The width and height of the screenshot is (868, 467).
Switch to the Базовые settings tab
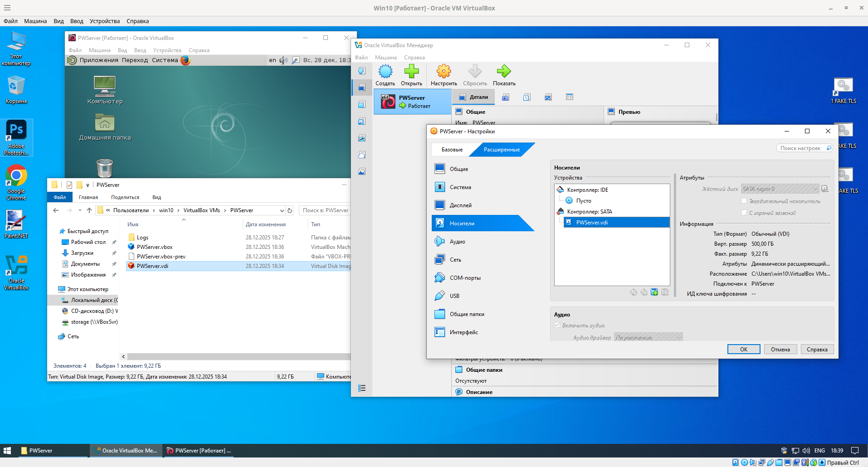[x=452, y=150]
